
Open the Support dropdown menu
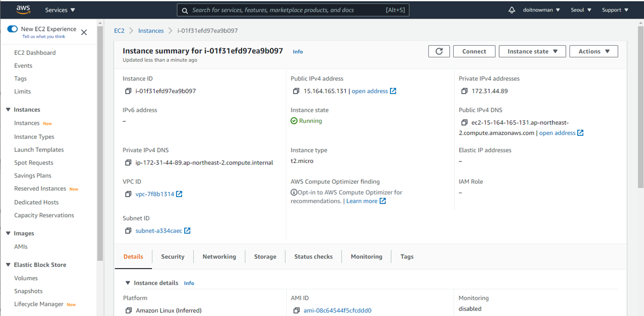[x=615, y=10]
